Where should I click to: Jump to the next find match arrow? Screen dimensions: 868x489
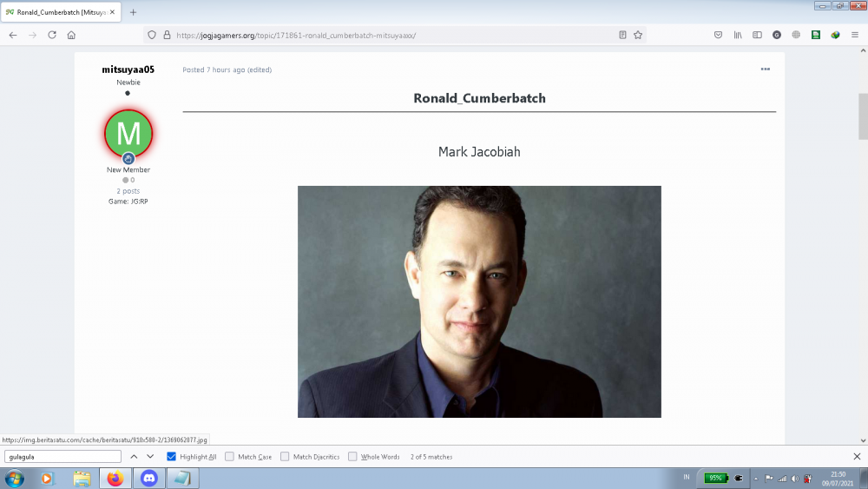[150, 457]
